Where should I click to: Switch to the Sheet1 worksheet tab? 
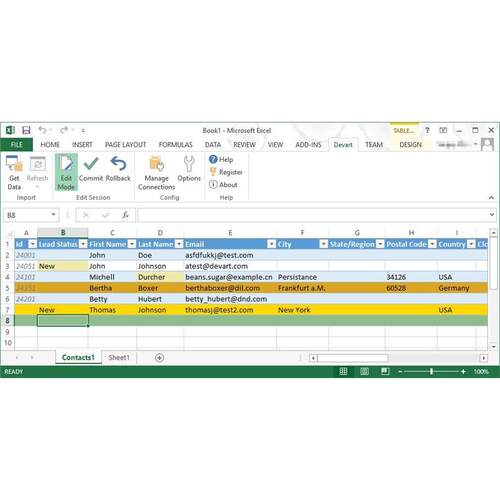(x=119, y=358)
